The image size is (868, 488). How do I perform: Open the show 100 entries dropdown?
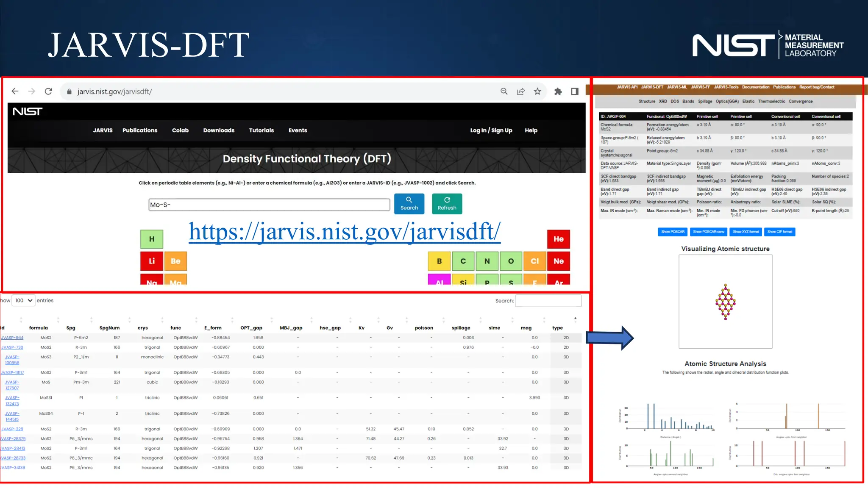(23, 300)
